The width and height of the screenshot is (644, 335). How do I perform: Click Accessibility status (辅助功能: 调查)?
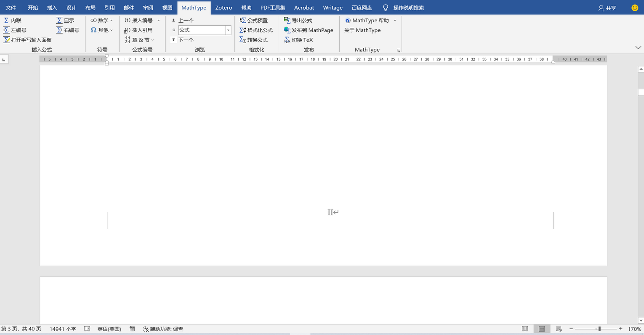coord(163,329)
